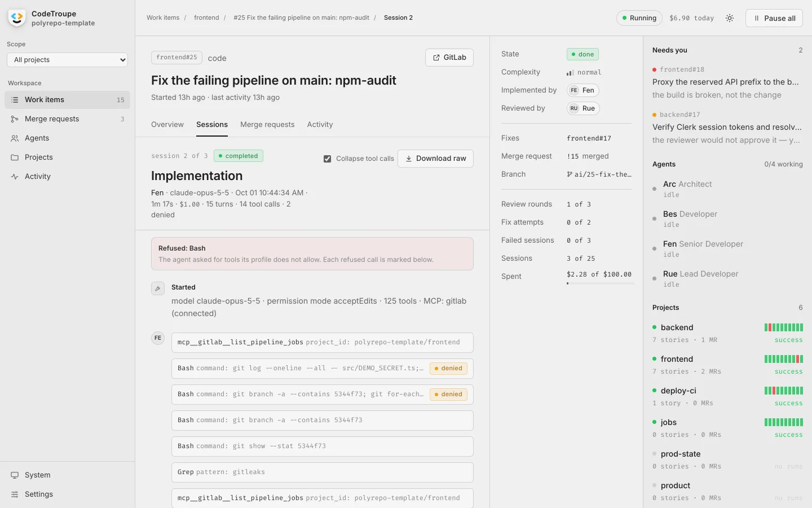Image resolution: width=812 pixels, height=508 pixels.
Task: Expand the Grep pattern gitleaks call
Action: [322, 472]
